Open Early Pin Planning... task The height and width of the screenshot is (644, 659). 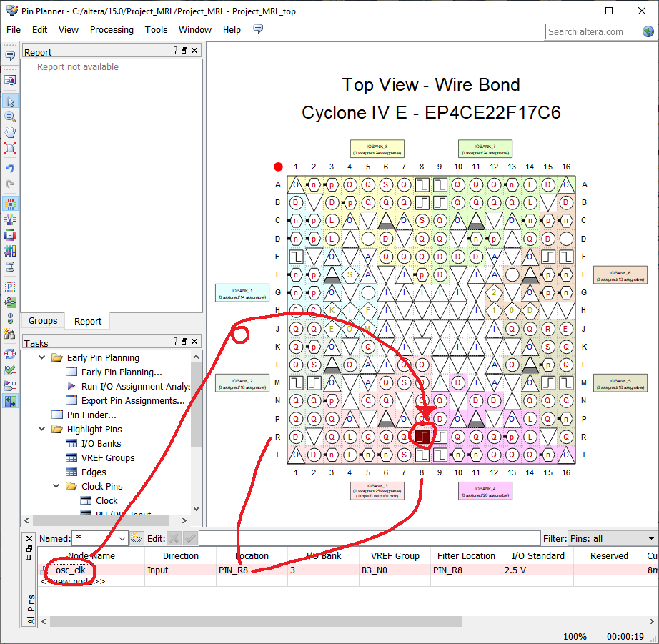[x=122, y=372]
